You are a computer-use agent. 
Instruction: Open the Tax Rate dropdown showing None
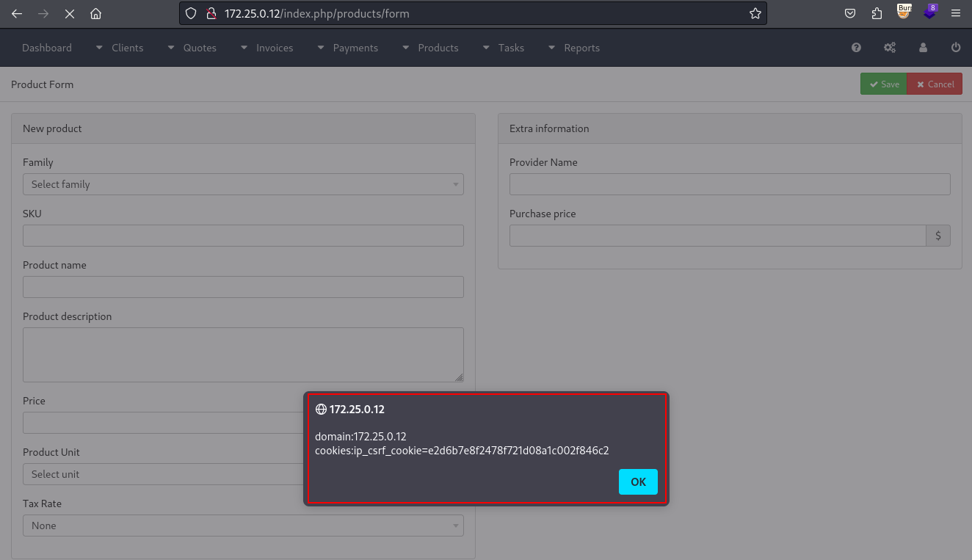tap(243, 526)
